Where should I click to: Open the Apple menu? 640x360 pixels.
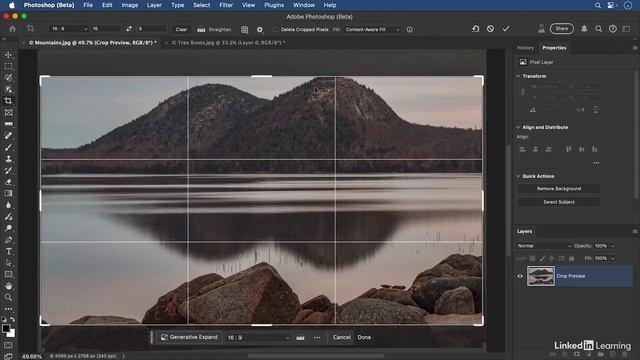click(12, 5)
